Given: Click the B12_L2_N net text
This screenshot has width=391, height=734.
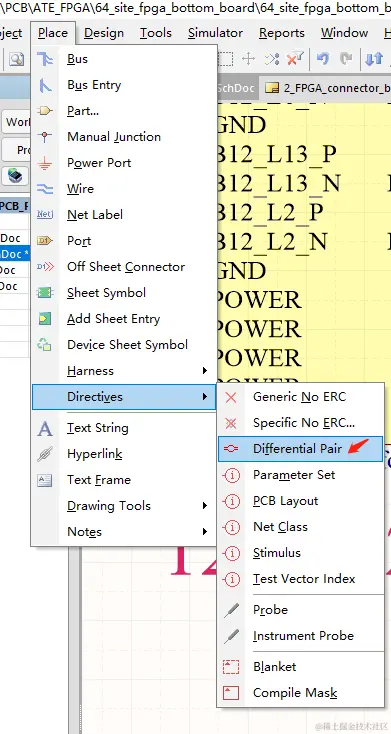Looking at the screenshot, I should [x=273, y=242].
